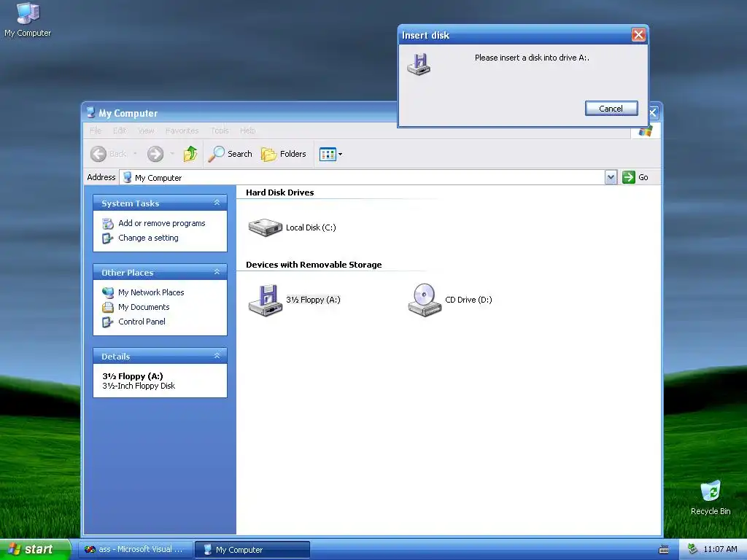Click the Address bar My Computer icon
This screenshot has height=560, width=747.
click(x=127, y=177)
